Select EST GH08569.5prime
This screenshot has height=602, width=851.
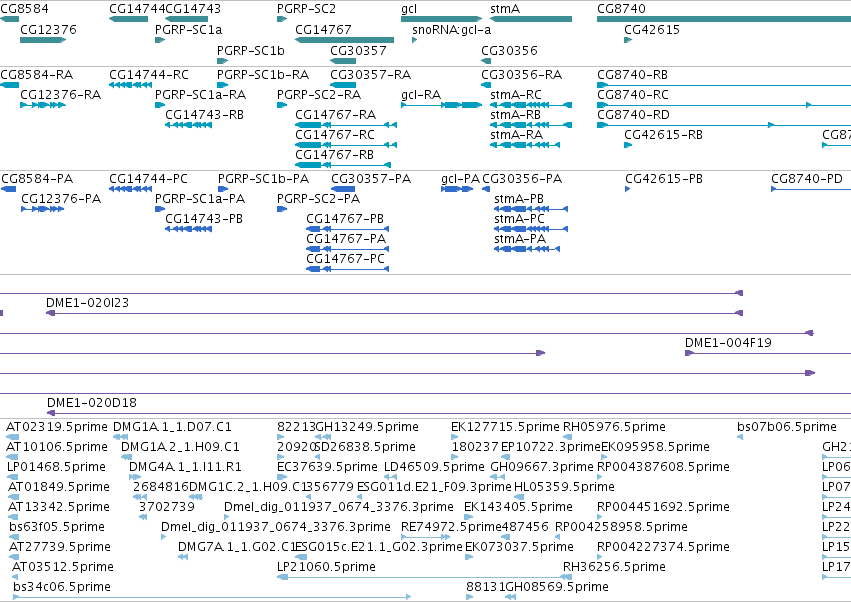click(x=557, y=587)
